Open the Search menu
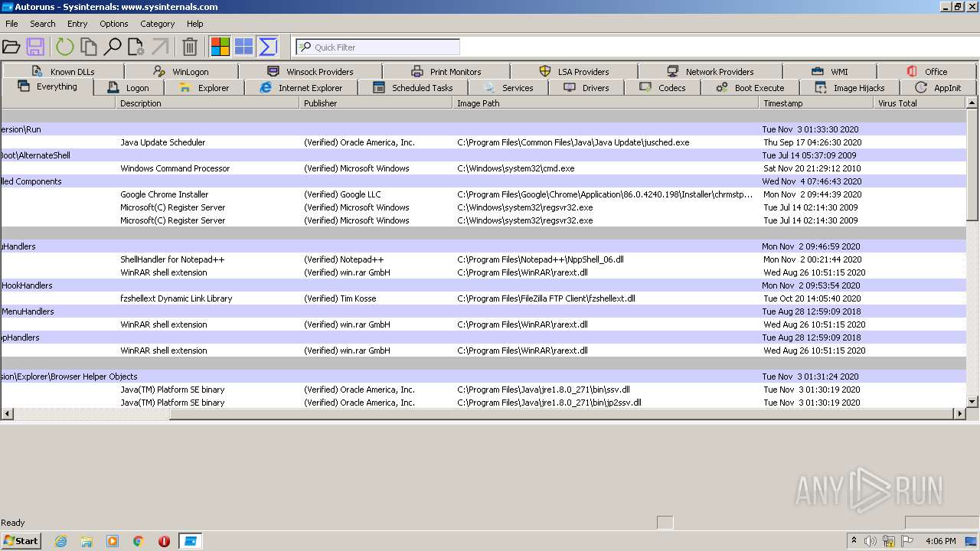The height and width of the screenshot is (551, 980). point(43,24)
